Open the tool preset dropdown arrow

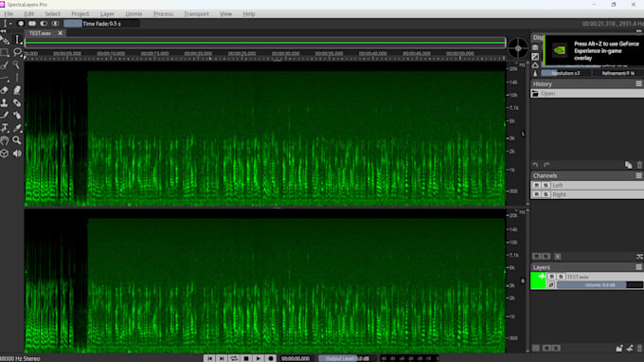tap(10, 24)
